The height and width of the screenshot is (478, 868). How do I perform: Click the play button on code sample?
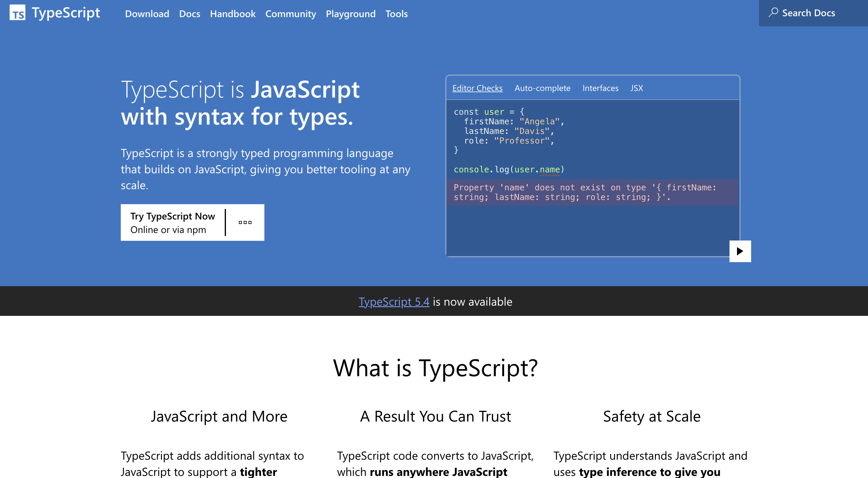(x=740, y=251)
